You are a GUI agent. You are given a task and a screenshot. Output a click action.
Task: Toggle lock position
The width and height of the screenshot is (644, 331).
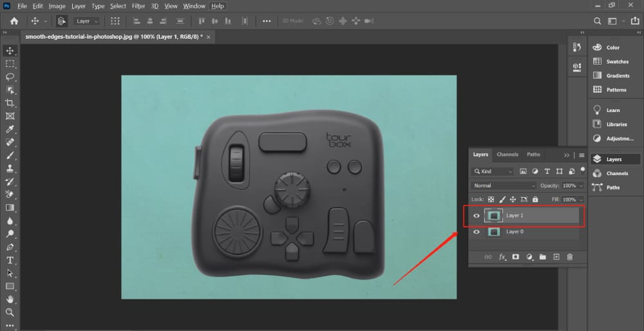[x=513, y=199]
